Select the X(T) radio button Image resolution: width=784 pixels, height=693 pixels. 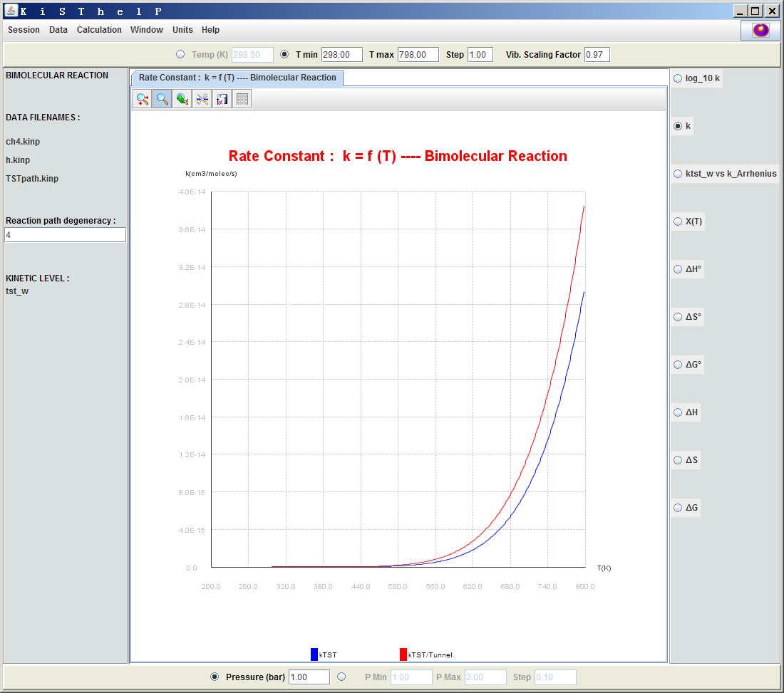tap(678, 222)
